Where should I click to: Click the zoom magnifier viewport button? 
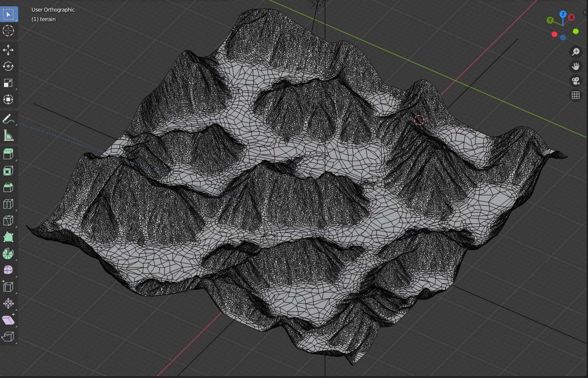click(x=576, y=52)
